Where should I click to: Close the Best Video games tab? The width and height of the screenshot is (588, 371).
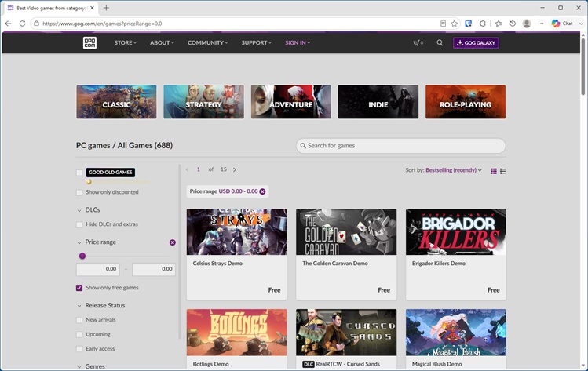click(93, 8)
